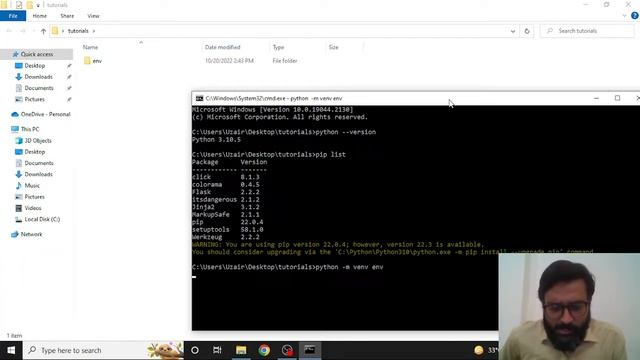Click the Search tutorials field
Screen dimensions: 640x360
tap(588, 31)
